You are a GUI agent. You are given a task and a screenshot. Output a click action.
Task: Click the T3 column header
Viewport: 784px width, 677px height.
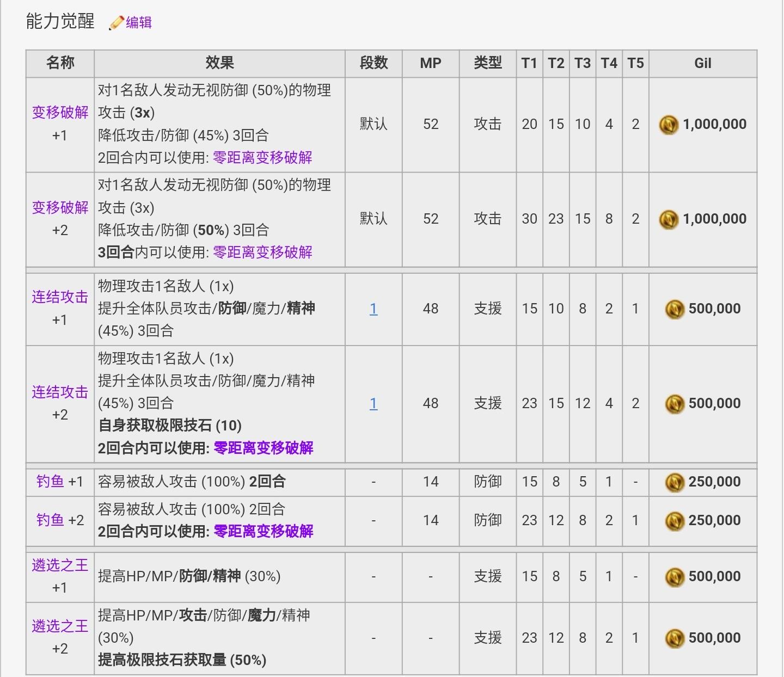pos(583,63)
